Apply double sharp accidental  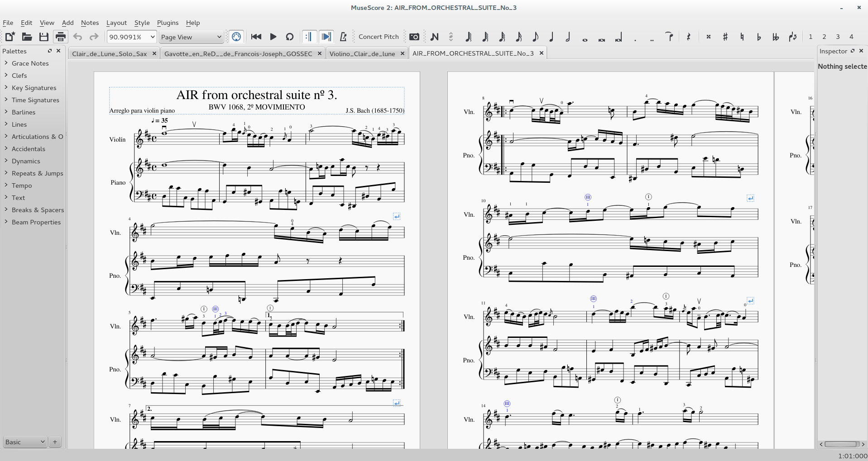click(x=708, y=37)
